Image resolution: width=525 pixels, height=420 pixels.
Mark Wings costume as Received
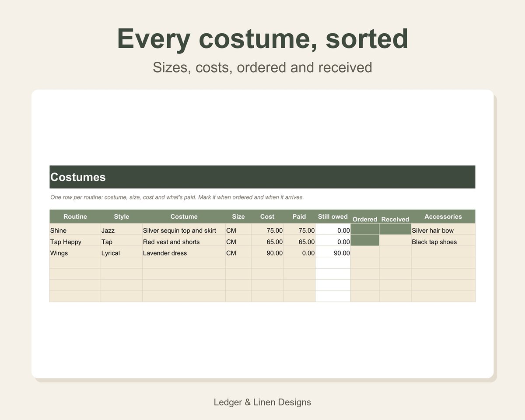click(x=395, y=252)
